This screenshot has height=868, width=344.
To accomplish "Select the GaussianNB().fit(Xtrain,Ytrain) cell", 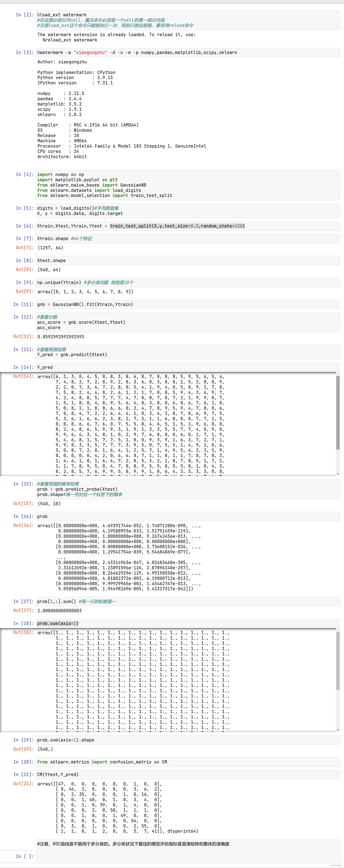I will click(x=188, y=304).
